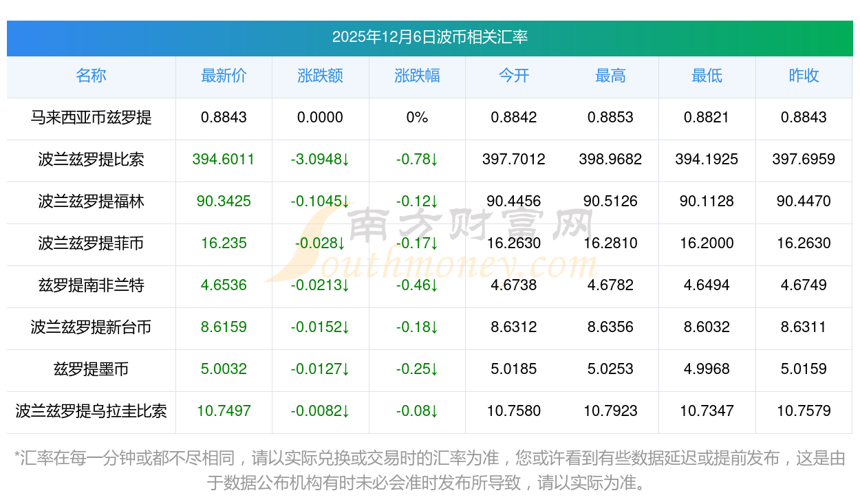Image resolution: width=860 pixels, height=504 pixels.
Task: Click the row name 兹罗提南非兰特
Action: point(91,285)
